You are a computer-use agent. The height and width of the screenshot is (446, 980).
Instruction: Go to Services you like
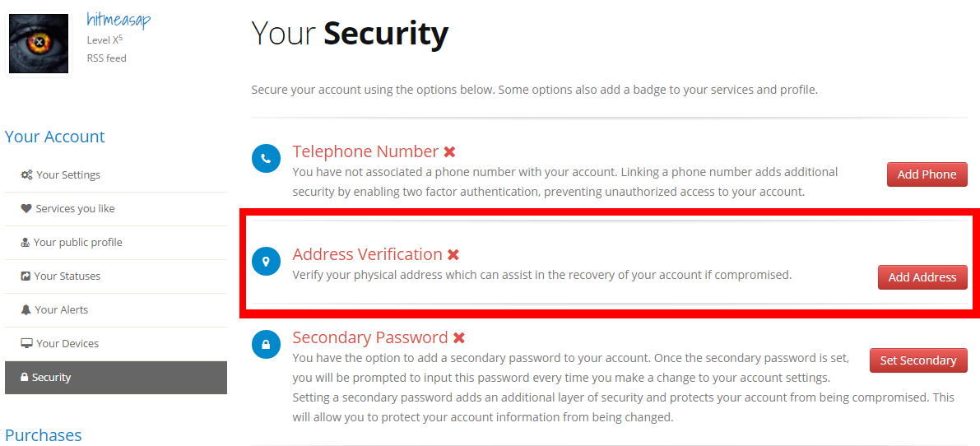75,208
